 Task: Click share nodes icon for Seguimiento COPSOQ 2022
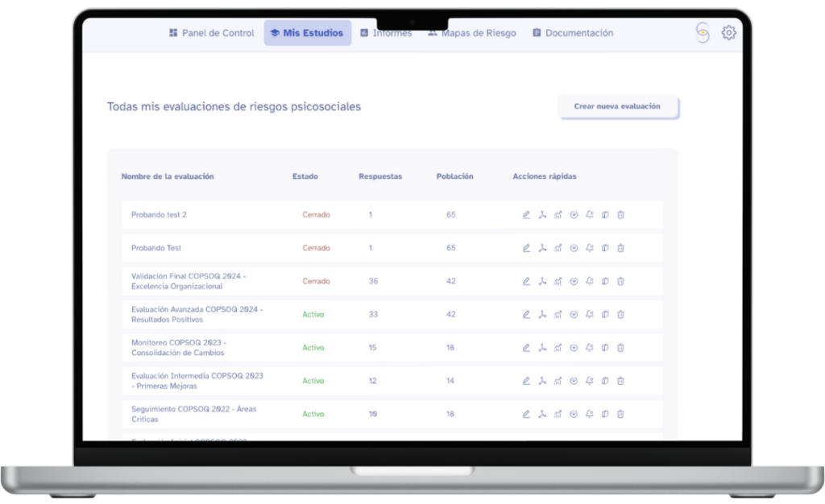coord(542,414)
